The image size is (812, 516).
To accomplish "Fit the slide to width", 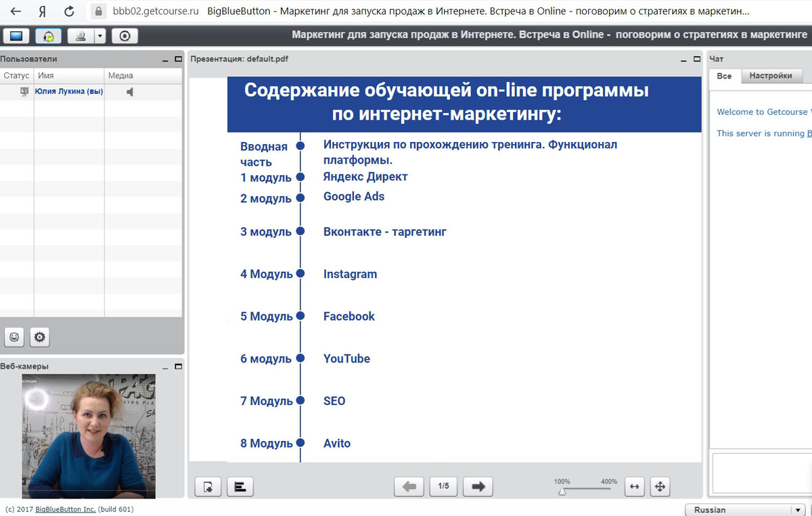I will (634, 486).
